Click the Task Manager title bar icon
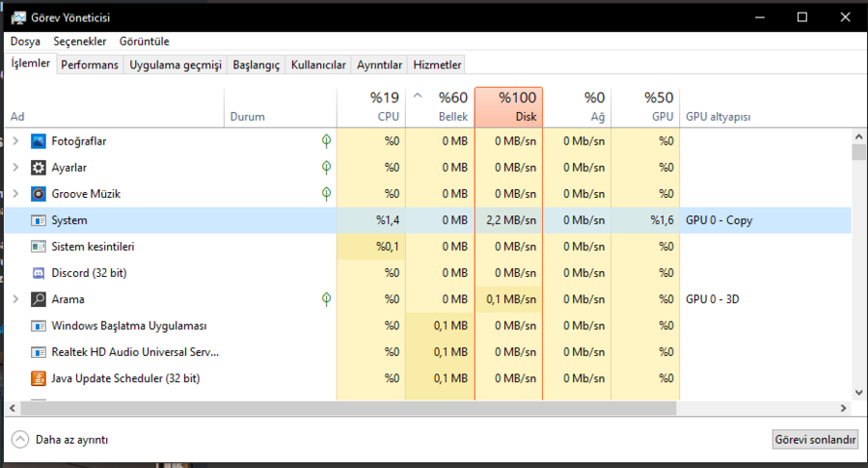868x468 pixels. (x=18, y=17)
